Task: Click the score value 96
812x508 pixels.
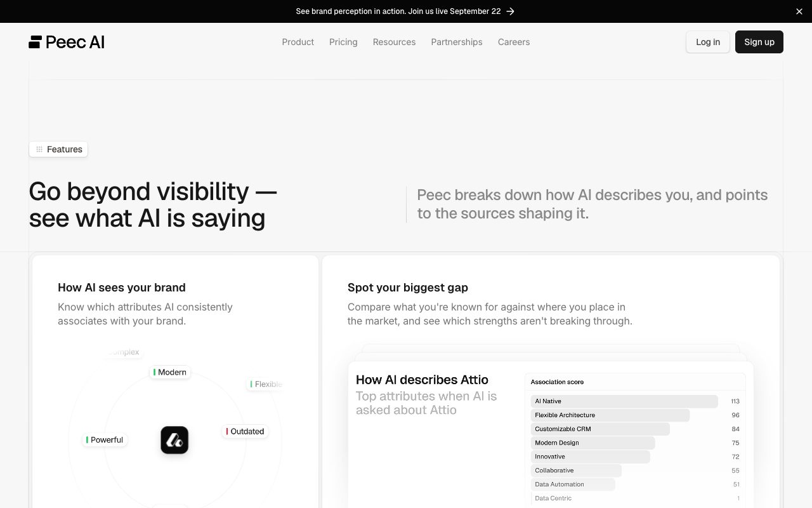Action: coord(736,415)
